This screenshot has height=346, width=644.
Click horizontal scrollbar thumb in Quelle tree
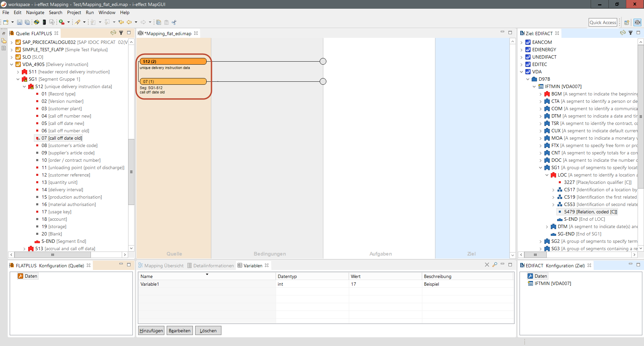tap(52, 255)
